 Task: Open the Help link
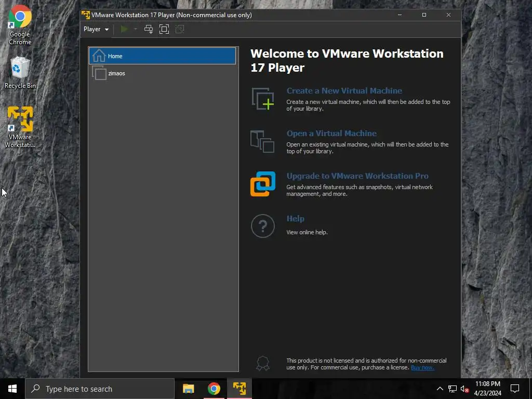pyautogui.click(x=295, y=219)
